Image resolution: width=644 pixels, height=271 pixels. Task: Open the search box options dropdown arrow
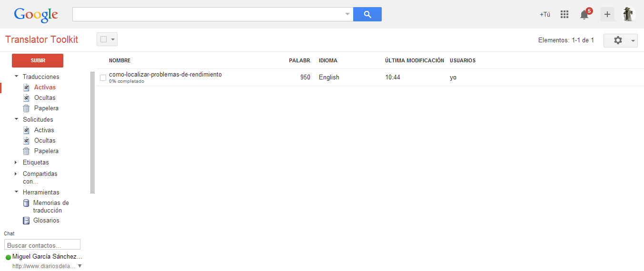coord(347,14)
